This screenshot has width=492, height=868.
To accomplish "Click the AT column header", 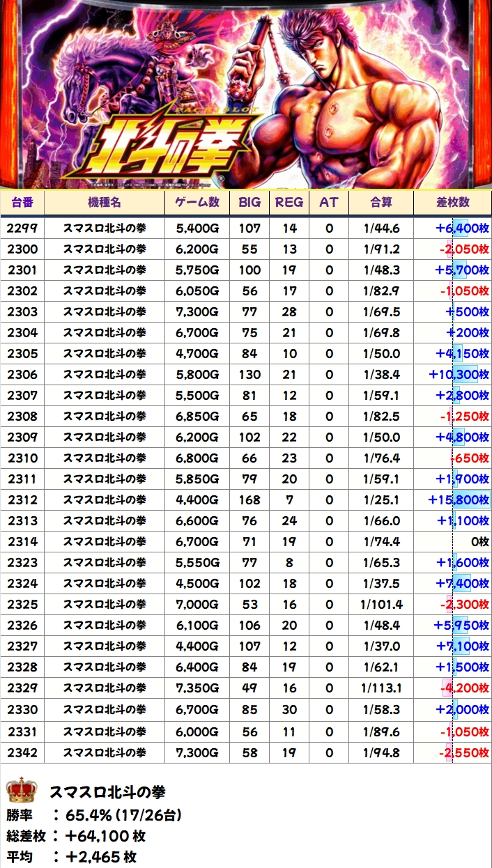I will point(329,202).
